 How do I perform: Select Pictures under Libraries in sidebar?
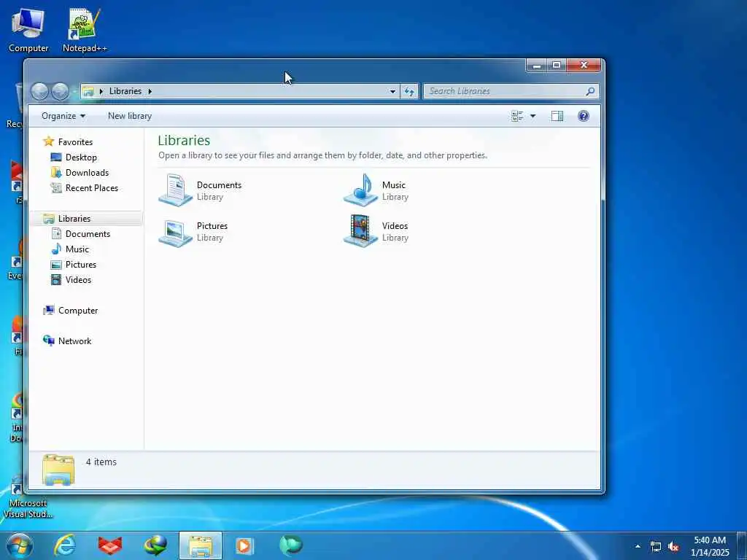[x=74, y=264]
